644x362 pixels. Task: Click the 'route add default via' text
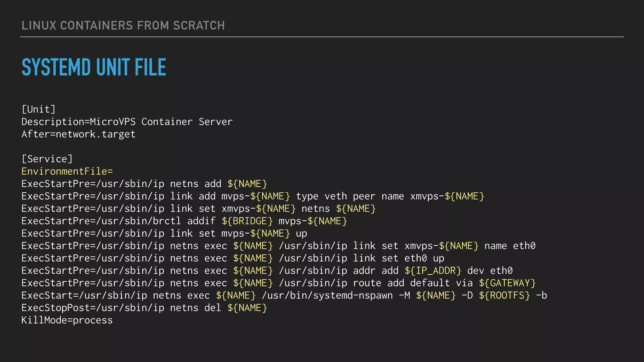[x=413, y=283]
